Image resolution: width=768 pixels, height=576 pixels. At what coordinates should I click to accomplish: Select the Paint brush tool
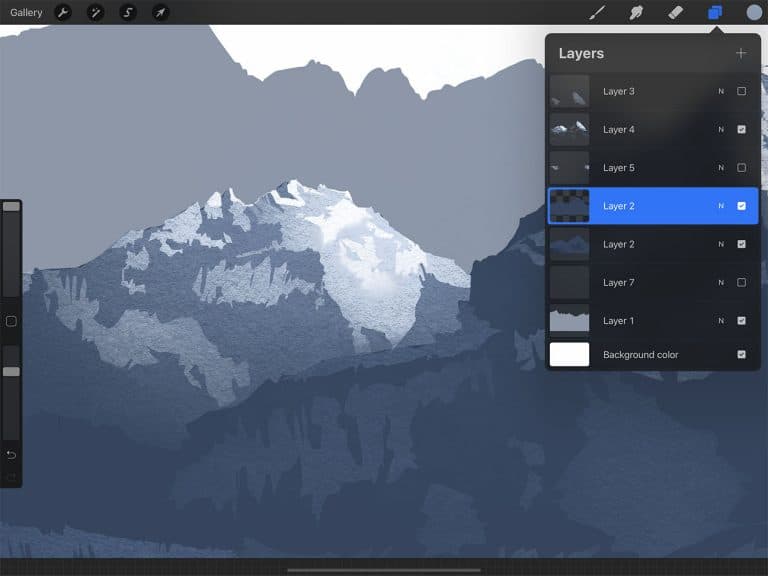pos(597,12)
